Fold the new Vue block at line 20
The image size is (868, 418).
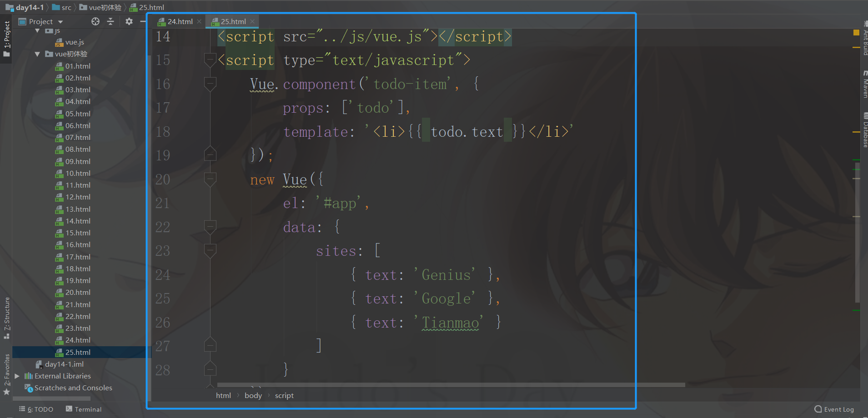pyautogui.click(x=210, y=179)
